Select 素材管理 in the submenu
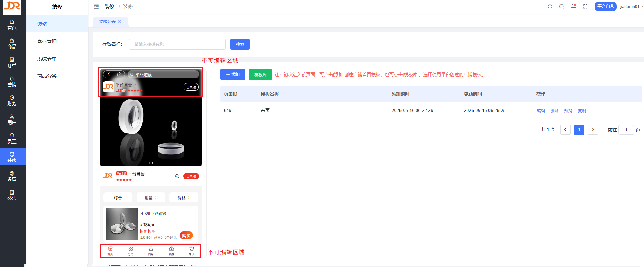644x267 pixels. [x=47, y=41]
